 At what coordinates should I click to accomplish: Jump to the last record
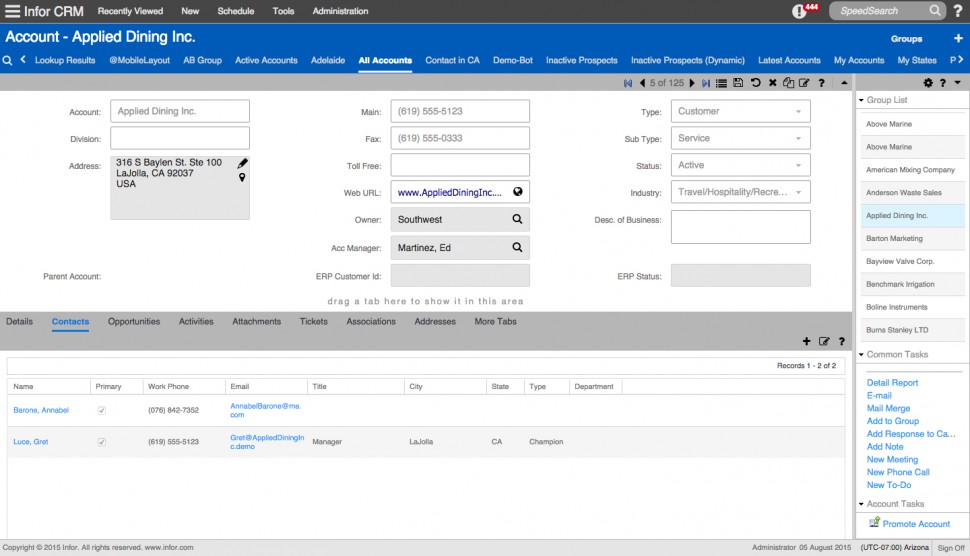[706, 83]
